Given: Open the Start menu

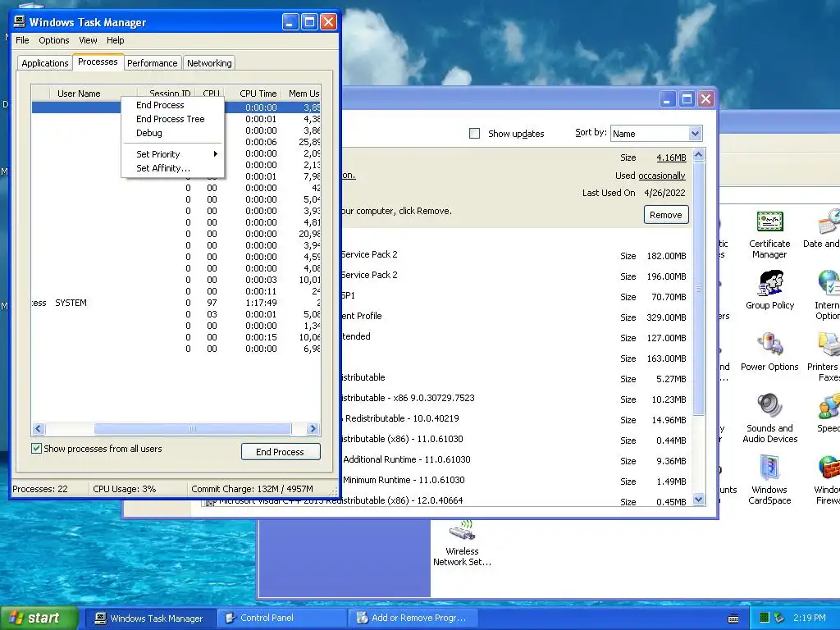Looking at the screenshot, I should [39, 619].
